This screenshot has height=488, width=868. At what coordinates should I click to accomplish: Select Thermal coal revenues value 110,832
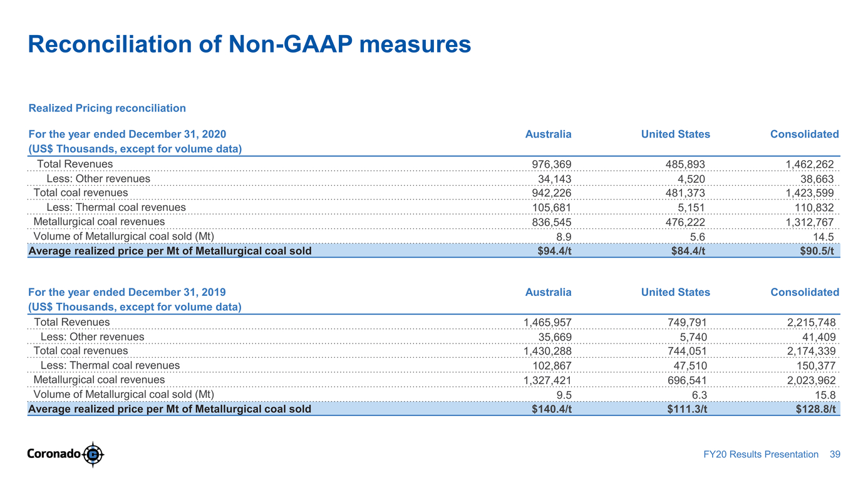814,208
